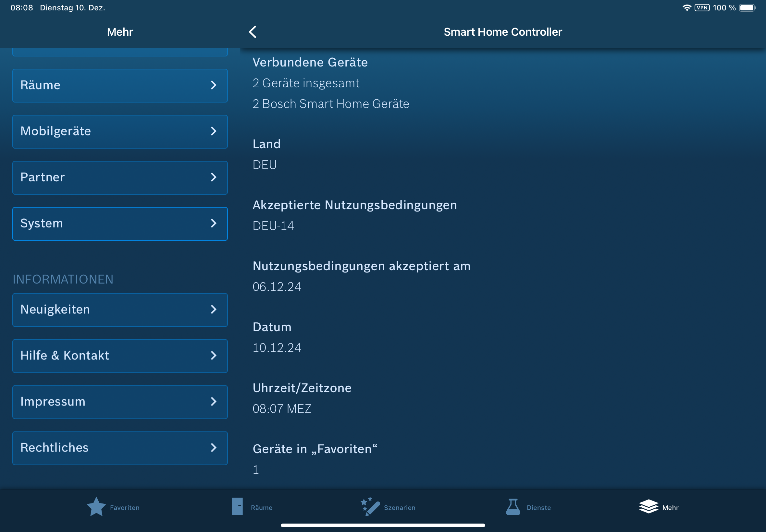Open Dienste flask icon
Image resolution: width=766 pixels, height=532 pixels.
(x=513, y=507)
